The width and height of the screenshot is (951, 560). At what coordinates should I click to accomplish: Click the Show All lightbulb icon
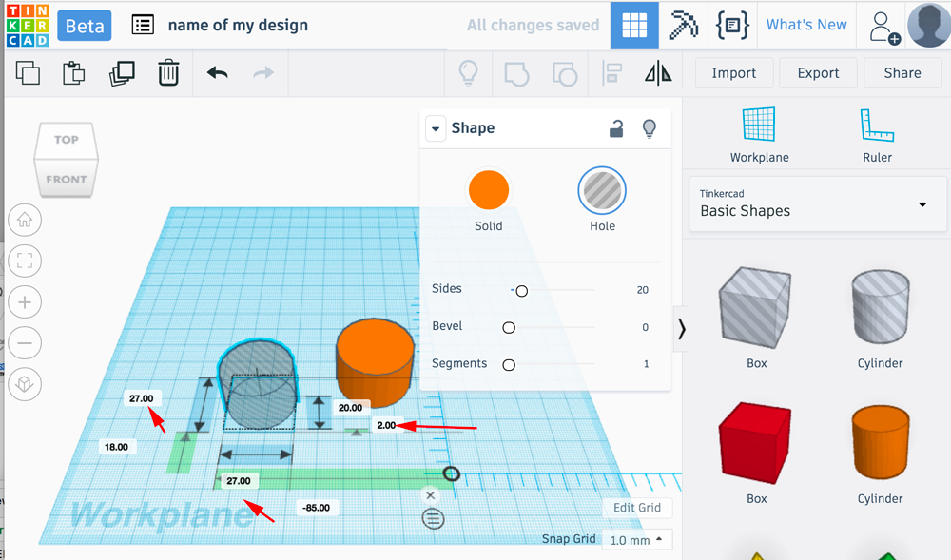click(468, 73)
